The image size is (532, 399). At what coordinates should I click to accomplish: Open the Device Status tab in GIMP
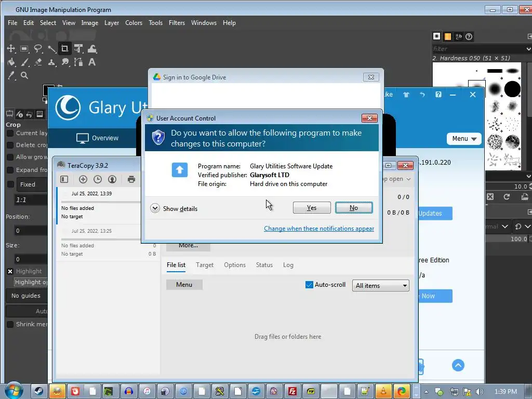[19, 114]
